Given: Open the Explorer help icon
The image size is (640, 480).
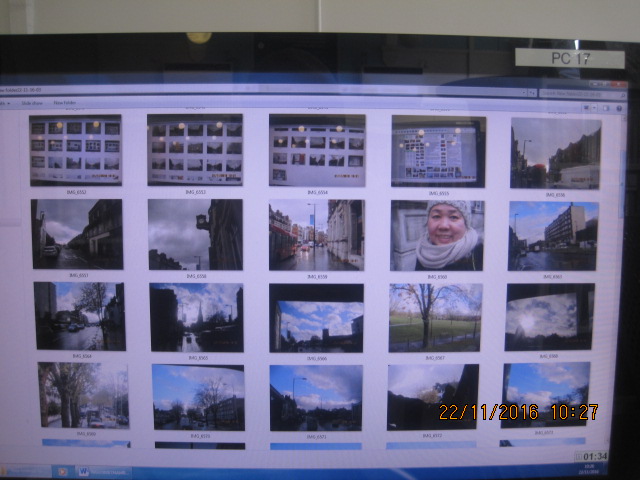Looking at the screenshot, I should coord(619,108).
